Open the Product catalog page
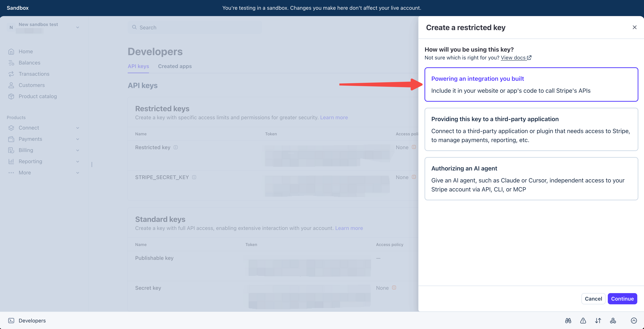The width and height of the screenshot is (644, 329). coord(38,96)
